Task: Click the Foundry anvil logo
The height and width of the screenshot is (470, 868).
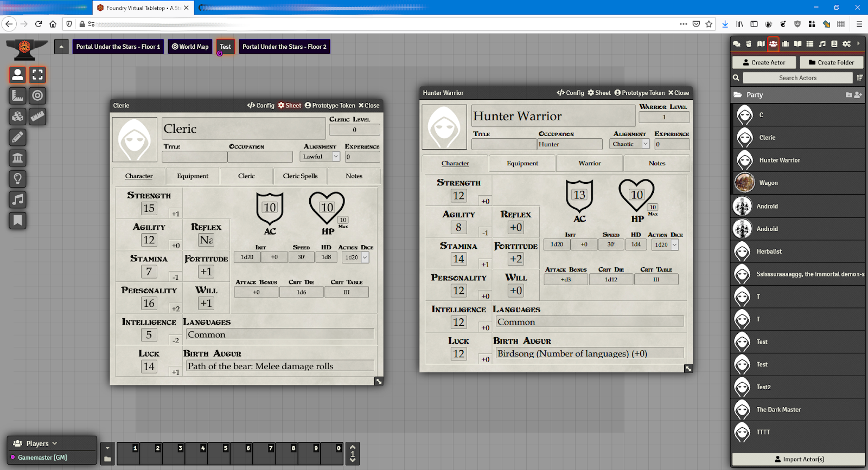Action: (x=26, y=49)
